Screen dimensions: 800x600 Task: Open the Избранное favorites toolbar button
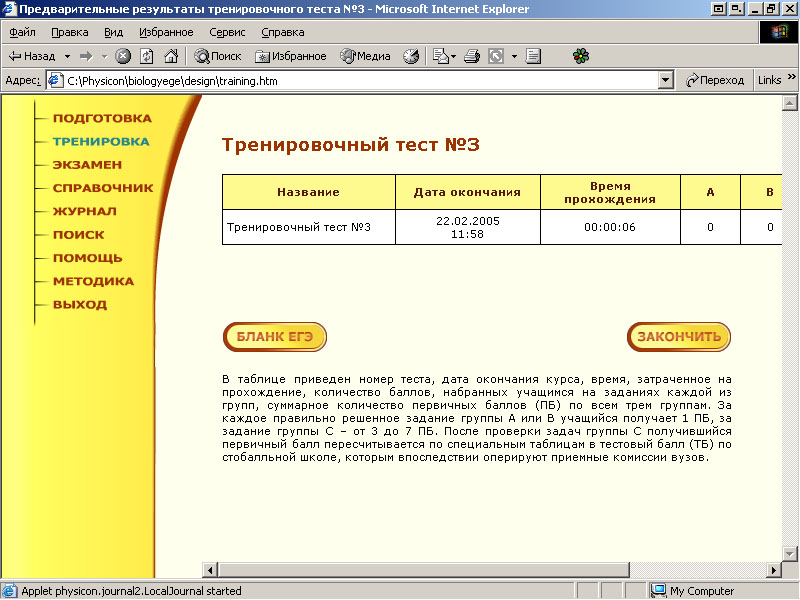coord(290,56)
